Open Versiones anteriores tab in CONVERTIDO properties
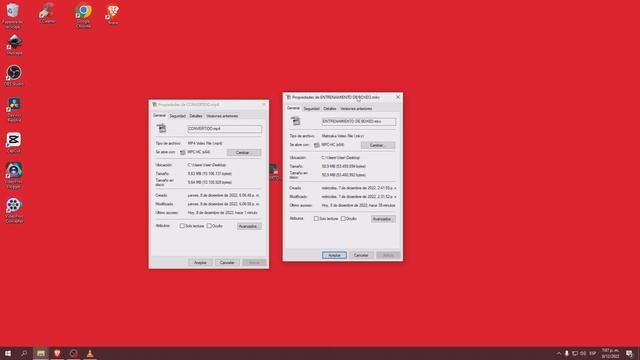Screen dimensions: 640x360 (222, 116)
